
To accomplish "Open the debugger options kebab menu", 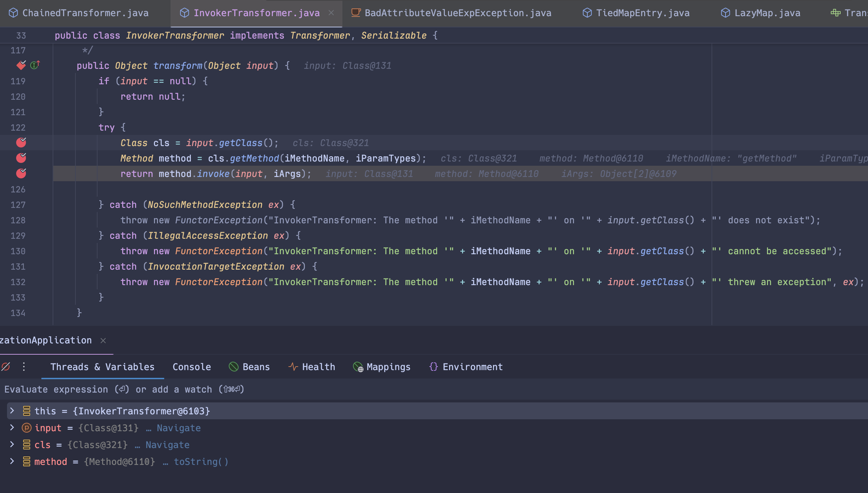I will (24, 367).
